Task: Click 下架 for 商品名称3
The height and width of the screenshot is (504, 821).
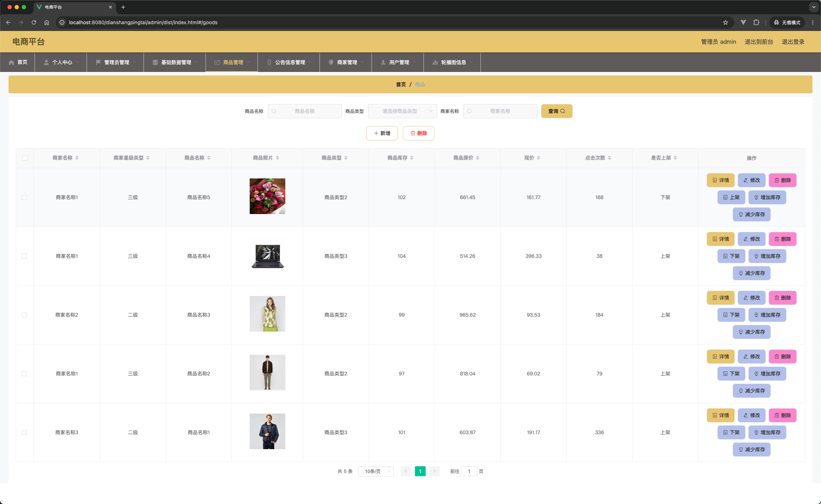Action: (x=731, y=315)
